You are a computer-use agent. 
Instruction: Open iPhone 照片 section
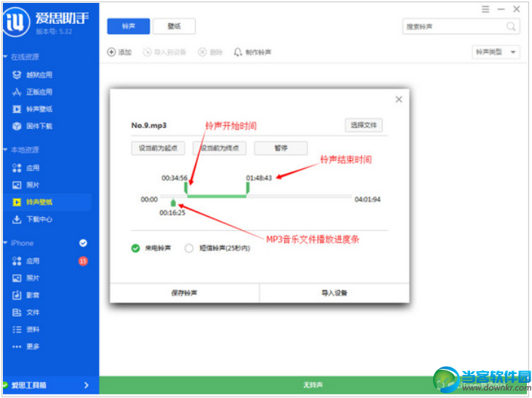pos(25,278)
